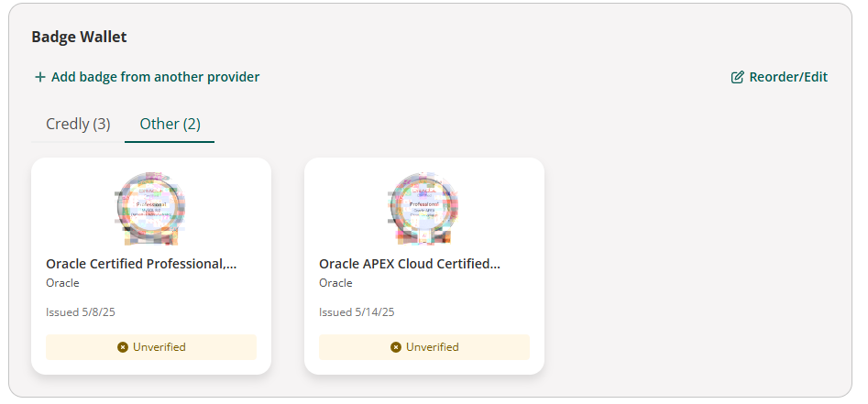Viewport: 868px width, 404px height.
Task: Click Oracle issuer under APEX Cloud badge
Action: tap(335, 283)
